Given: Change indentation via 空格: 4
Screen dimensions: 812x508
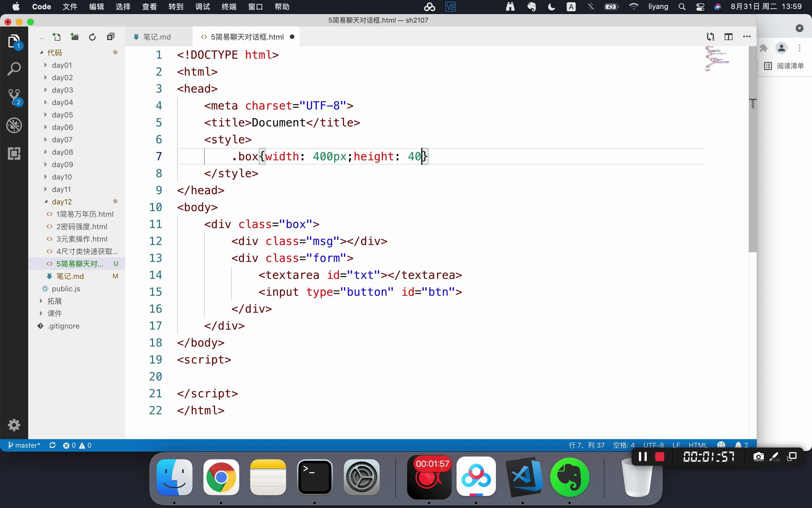Looking at the screenshot, I should pyautogui.click(x=624, y=445).
